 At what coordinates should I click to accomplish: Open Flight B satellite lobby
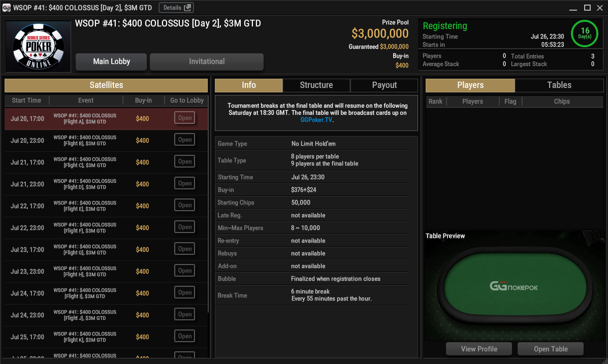(184, 140)
